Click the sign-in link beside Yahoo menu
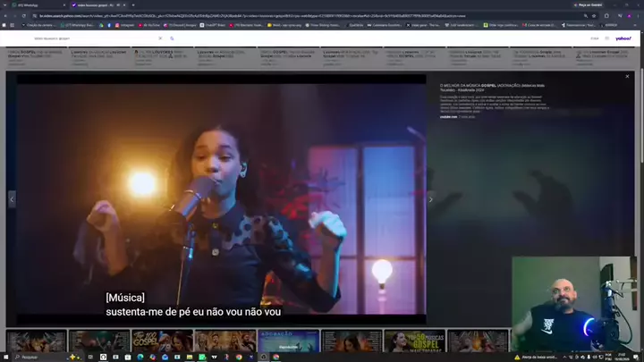The height and width of the screenshot is (362, 644). (594, 38)
